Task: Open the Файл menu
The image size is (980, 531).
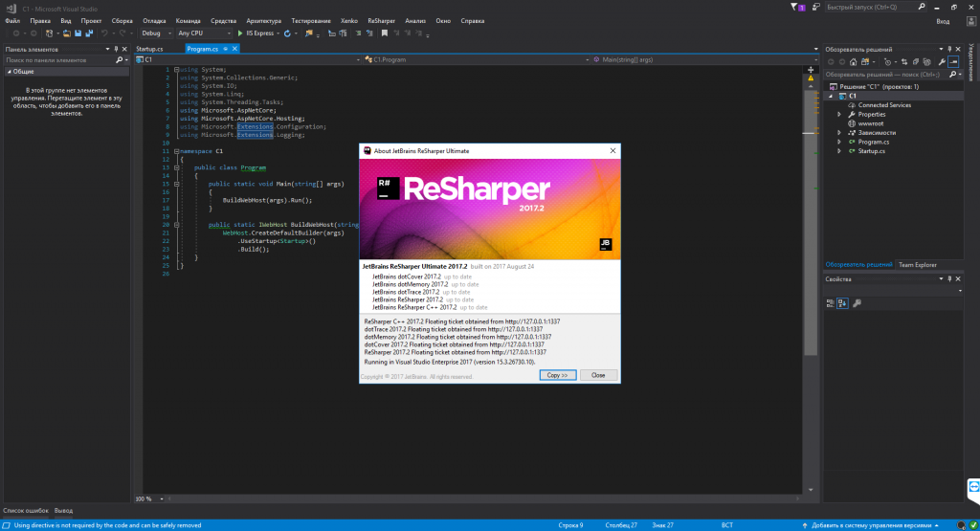Action: (12, 21)
